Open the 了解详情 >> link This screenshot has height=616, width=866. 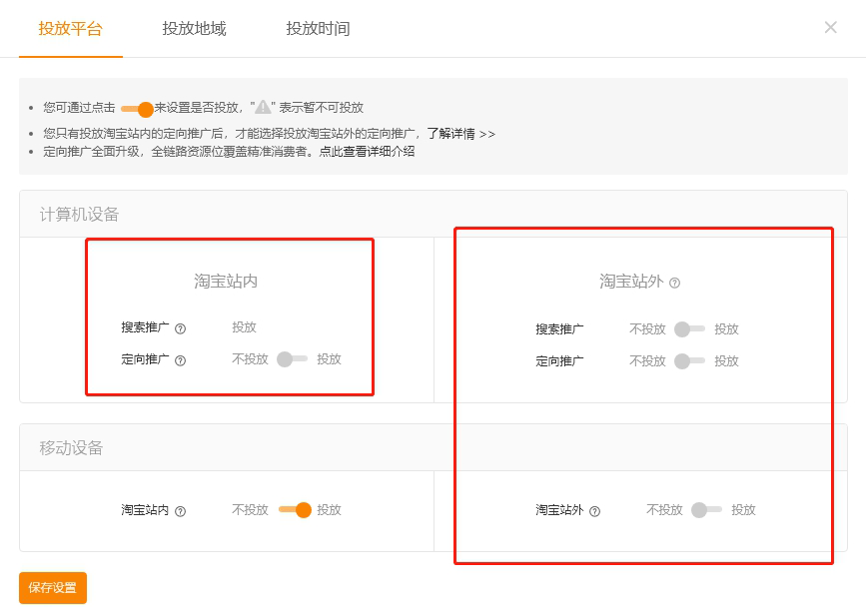click(460, 134)
